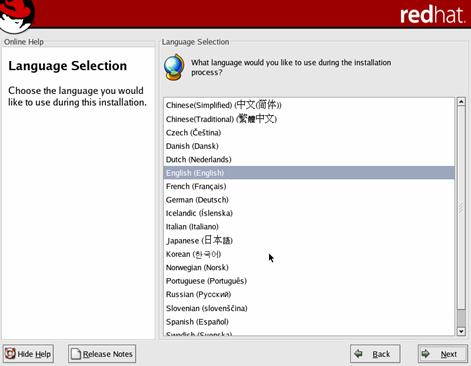This screenshot has height=366, width=471.
Task: Pick Icelandic (Íslenska)
Action: point(309,213)
